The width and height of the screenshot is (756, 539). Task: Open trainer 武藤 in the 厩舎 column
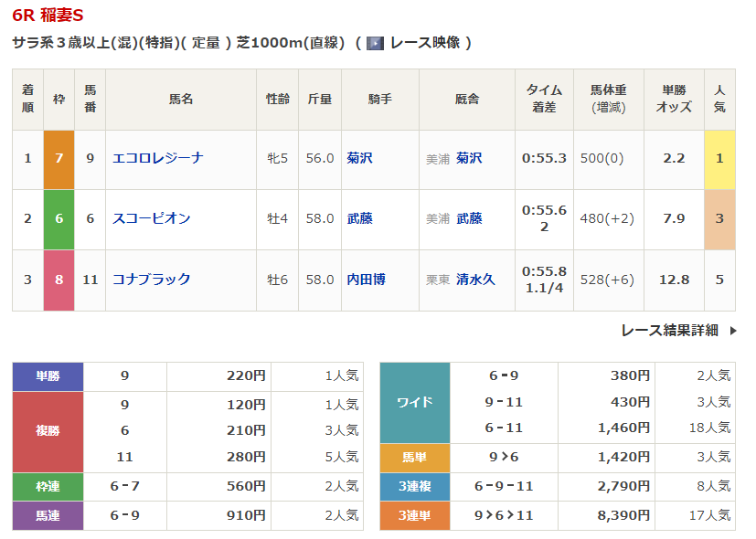coord(469,218)
